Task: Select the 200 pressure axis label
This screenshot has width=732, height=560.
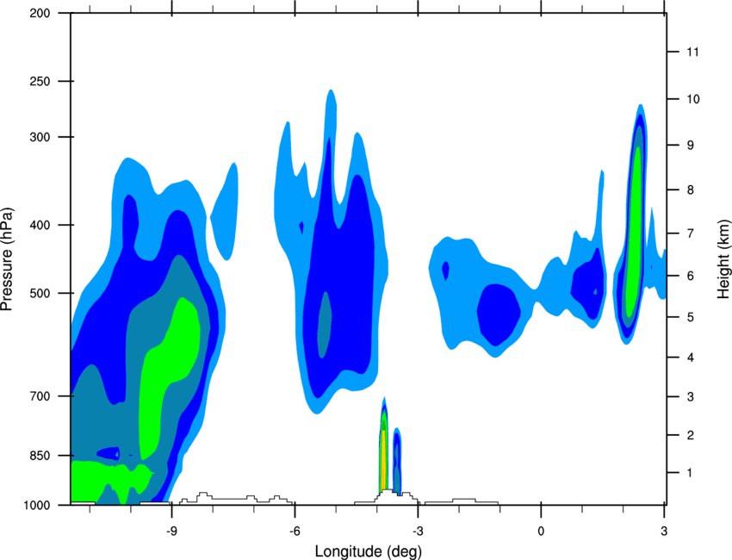Action: pos(40,13)
